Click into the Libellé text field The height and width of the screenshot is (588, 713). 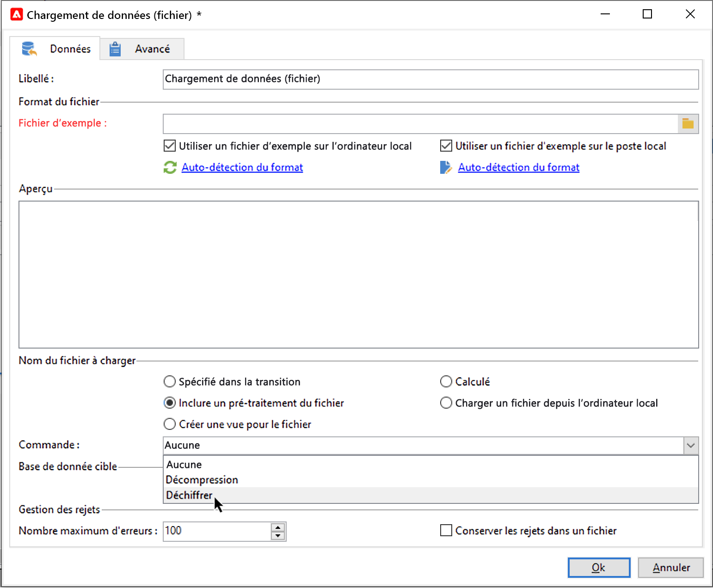[430, 79]
